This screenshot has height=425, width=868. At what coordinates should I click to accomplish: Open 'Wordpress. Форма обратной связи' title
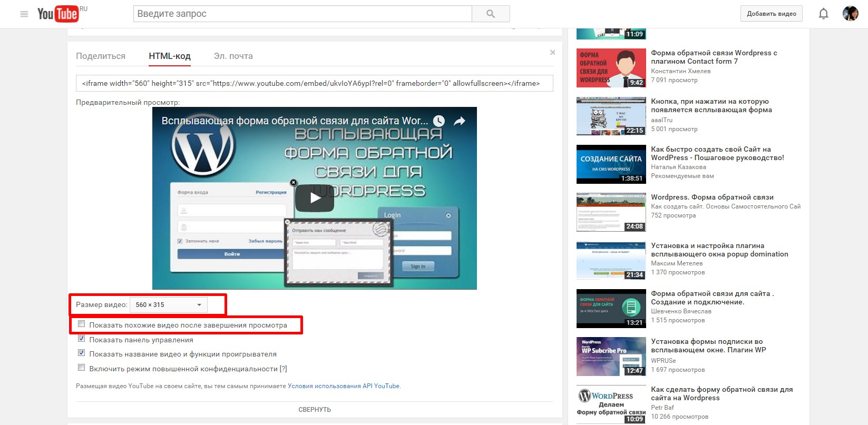pos(713,197)
